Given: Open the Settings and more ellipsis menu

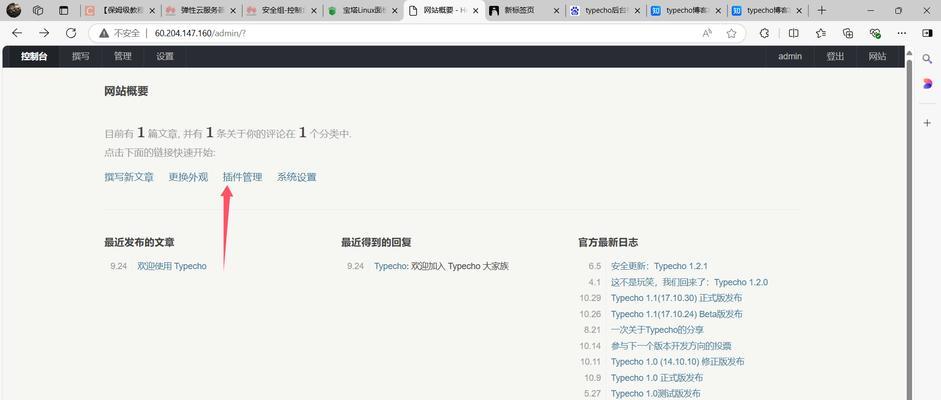Looking at the screenshot, I should (x=901, y=34).
